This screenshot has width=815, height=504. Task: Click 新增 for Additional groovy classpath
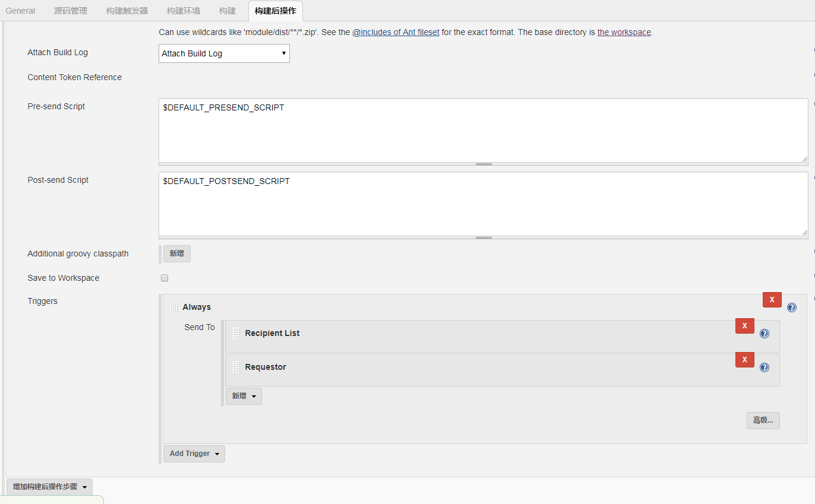[x=176, y=253]
